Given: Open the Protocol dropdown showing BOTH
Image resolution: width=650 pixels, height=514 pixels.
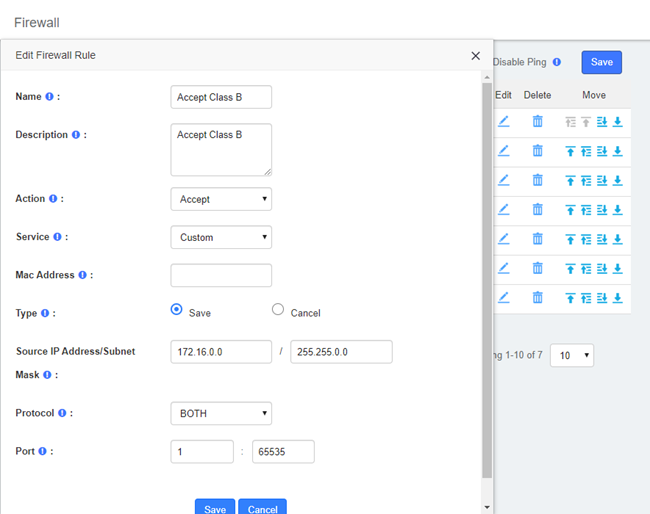Looking at the screenshot, I should pos(221,413).
